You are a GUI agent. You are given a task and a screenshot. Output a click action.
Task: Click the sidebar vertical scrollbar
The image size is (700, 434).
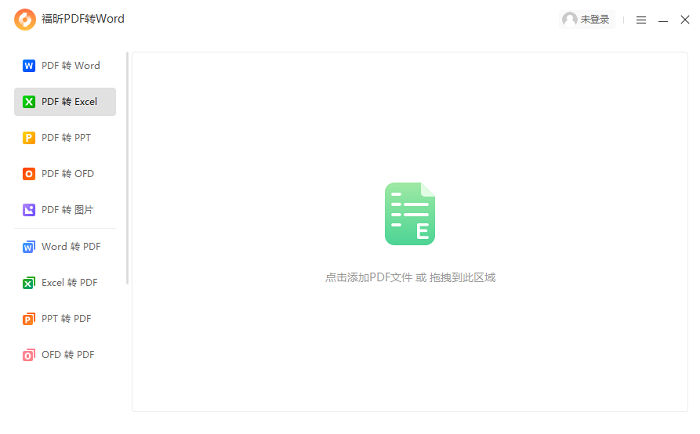(x=127, y=168)
